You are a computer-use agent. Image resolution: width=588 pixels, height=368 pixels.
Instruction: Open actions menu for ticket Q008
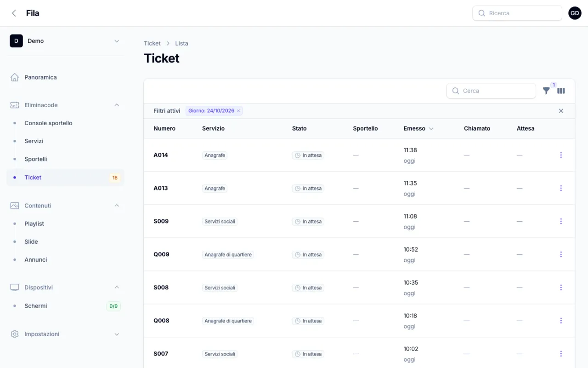click(x=561, y=321)
